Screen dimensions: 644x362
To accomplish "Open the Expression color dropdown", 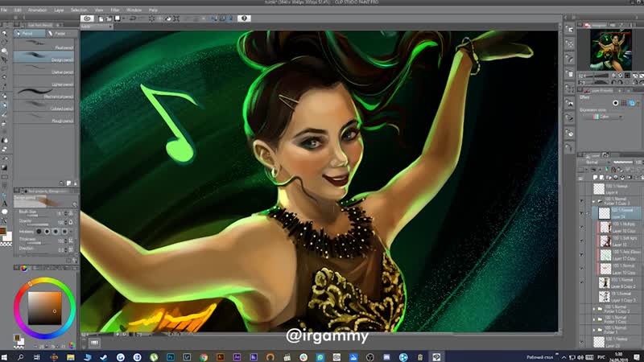I will click(603, 117).
